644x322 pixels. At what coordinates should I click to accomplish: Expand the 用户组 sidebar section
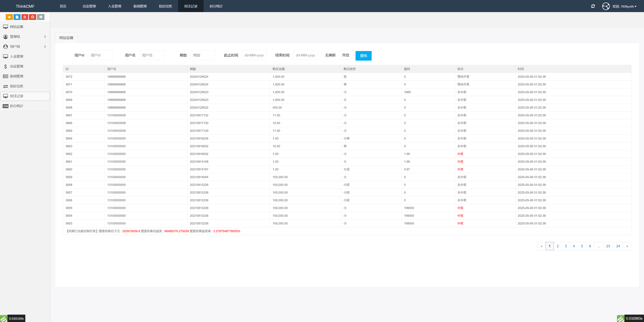(x=25, y=46)
